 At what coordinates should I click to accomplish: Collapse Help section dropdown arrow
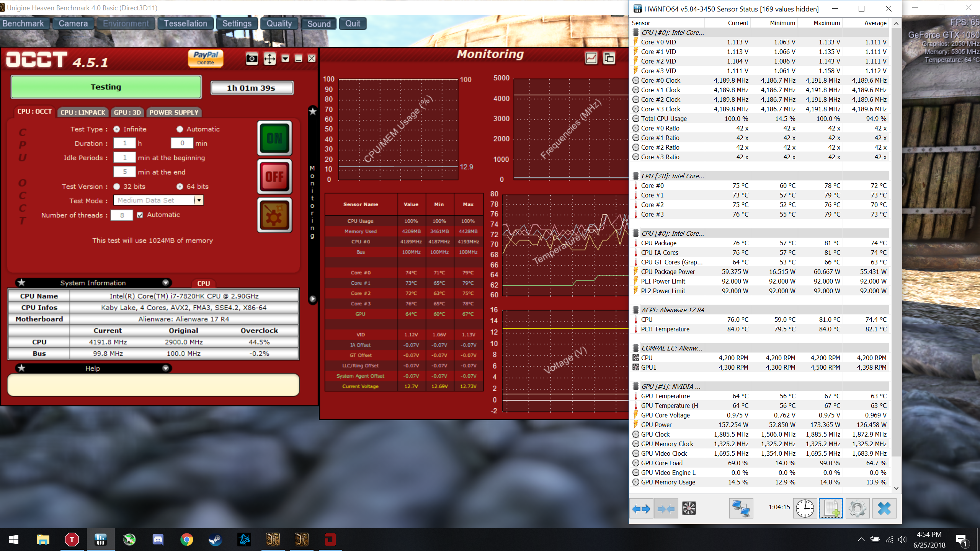165,368
